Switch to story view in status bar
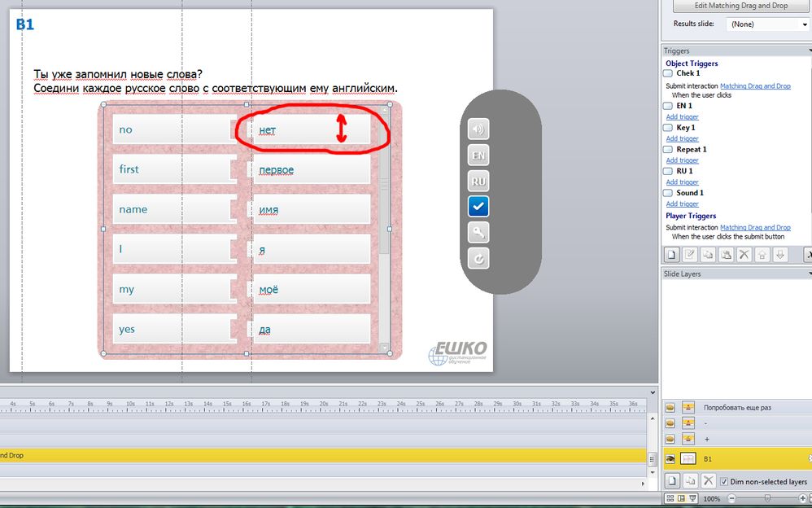The image size is (812, 508). coord(670,498)
